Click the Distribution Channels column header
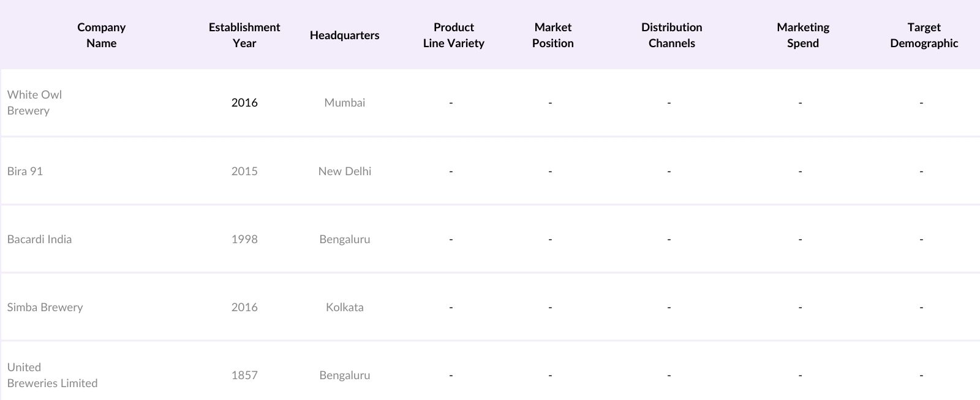Screen dimensions: 980x400 (671, 35)
